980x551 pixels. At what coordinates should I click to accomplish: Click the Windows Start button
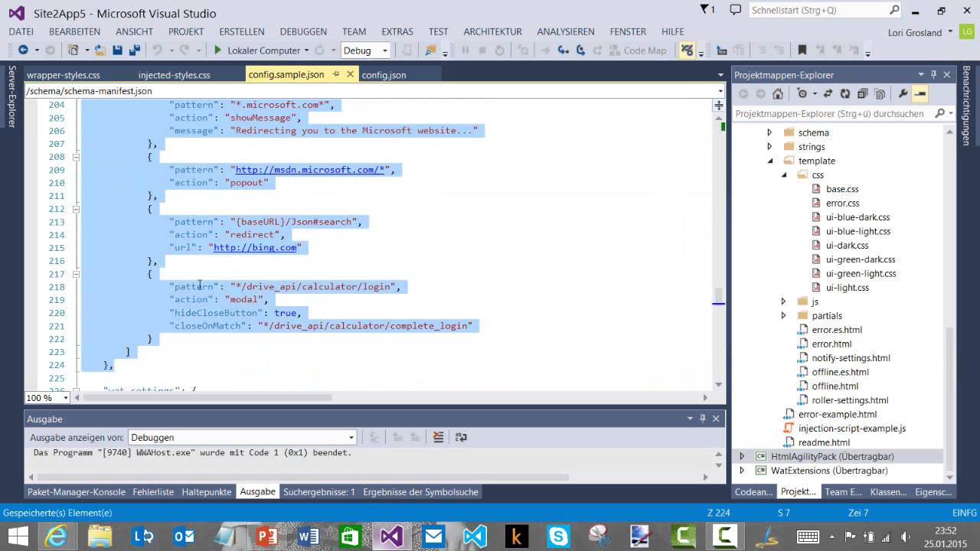click(17, 536)
